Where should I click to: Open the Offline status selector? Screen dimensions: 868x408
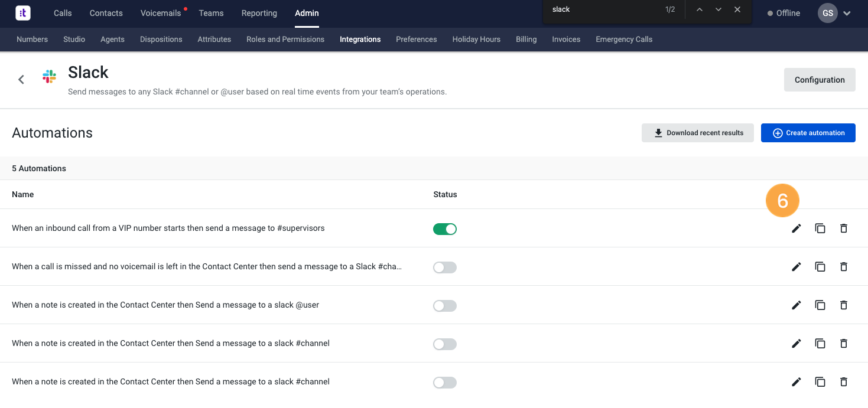click(x=784, y=13)
